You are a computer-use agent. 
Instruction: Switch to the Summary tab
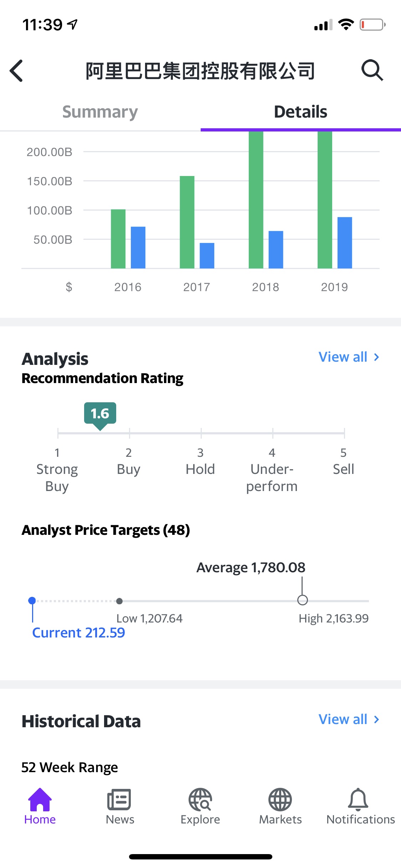[x=100, y=112]
